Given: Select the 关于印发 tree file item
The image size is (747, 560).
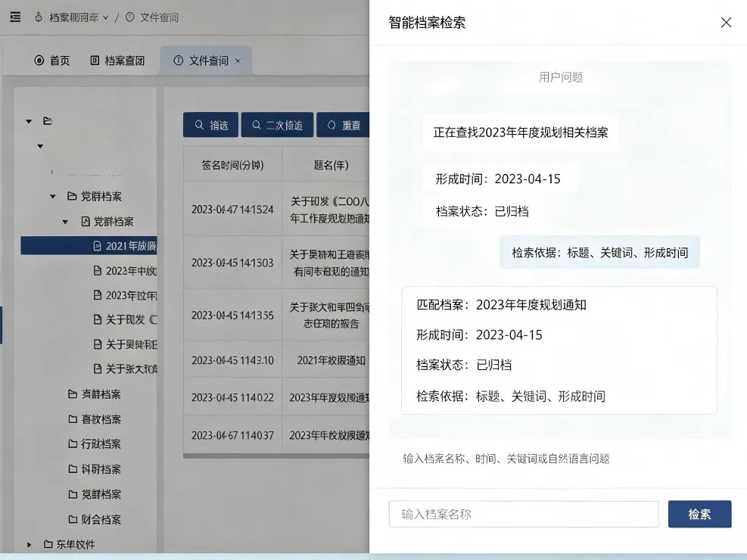Looking at the screenshot, I should click(125, 319).
